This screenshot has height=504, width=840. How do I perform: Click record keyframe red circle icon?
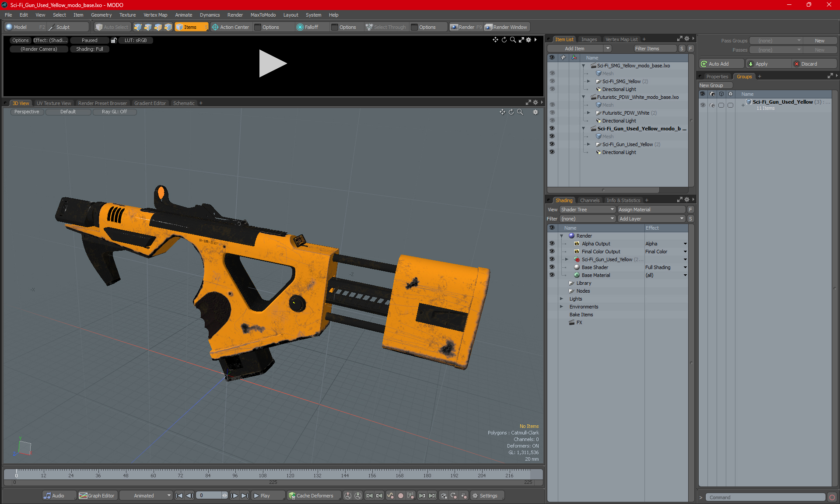pos(400,496)
